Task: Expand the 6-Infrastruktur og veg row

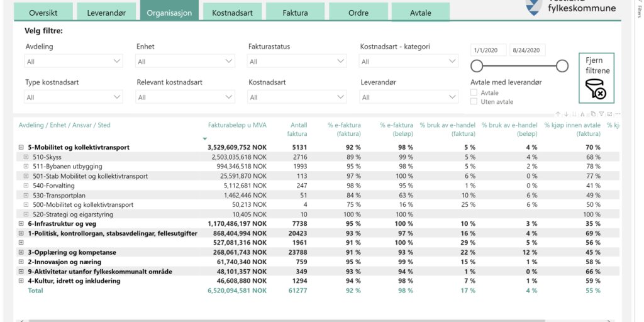Action: click(x=21, y=224)
